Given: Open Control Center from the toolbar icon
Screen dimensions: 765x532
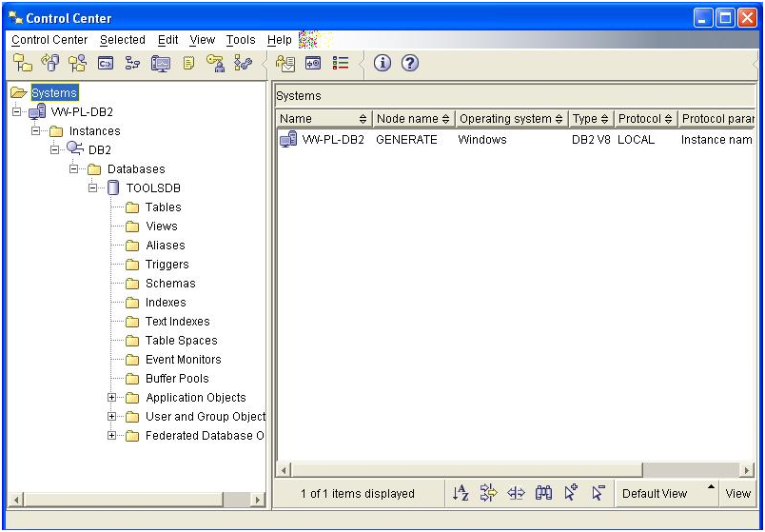Looking at the screenshot, I should coord(23,63).
